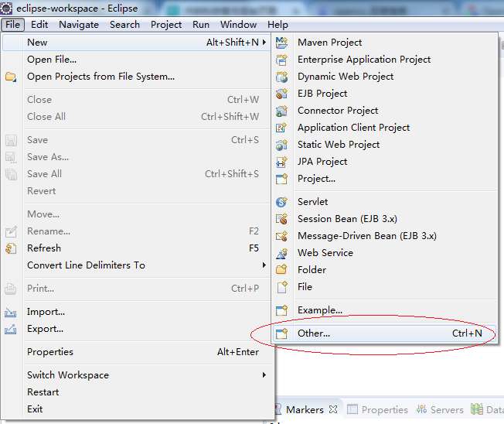This screenshot has width=504, height=424.
Task: Click the Folder icon in New submenu
Action: [x=281, y=269]
